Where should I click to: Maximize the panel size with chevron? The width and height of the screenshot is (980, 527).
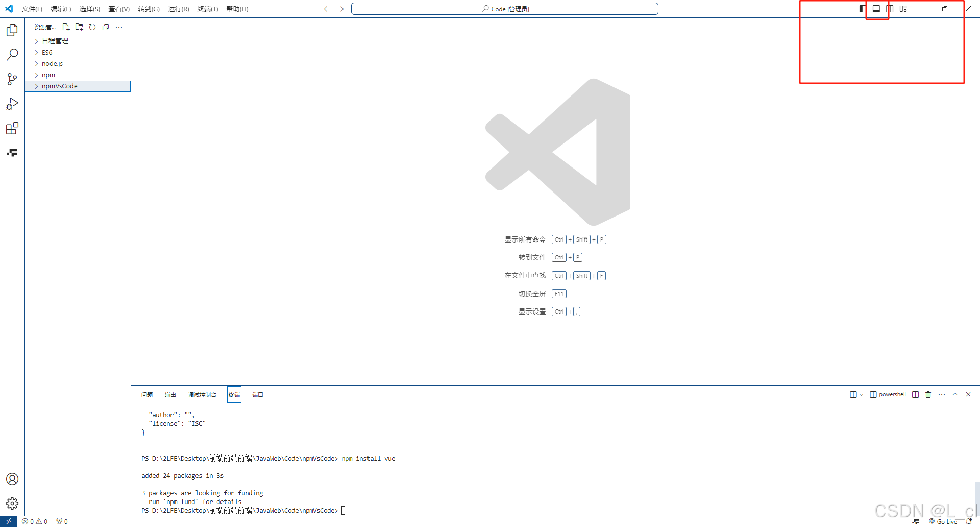(955, 394)
